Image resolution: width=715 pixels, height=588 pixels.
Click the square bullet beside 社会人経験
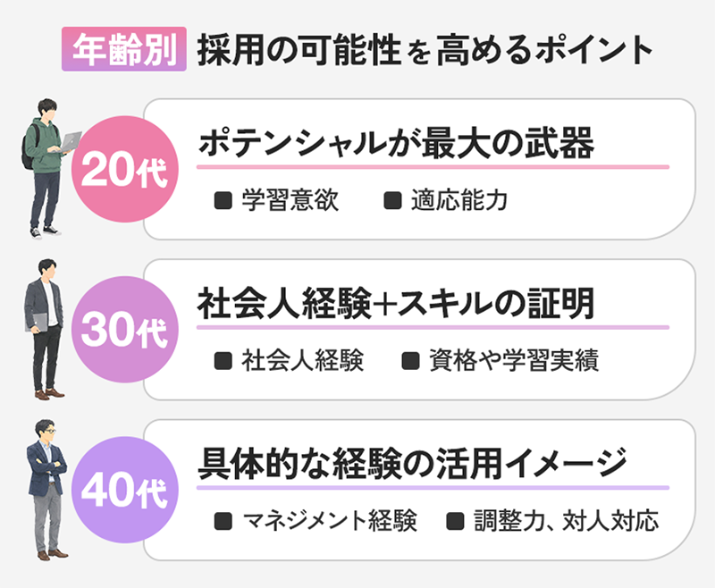click(223, 361)
